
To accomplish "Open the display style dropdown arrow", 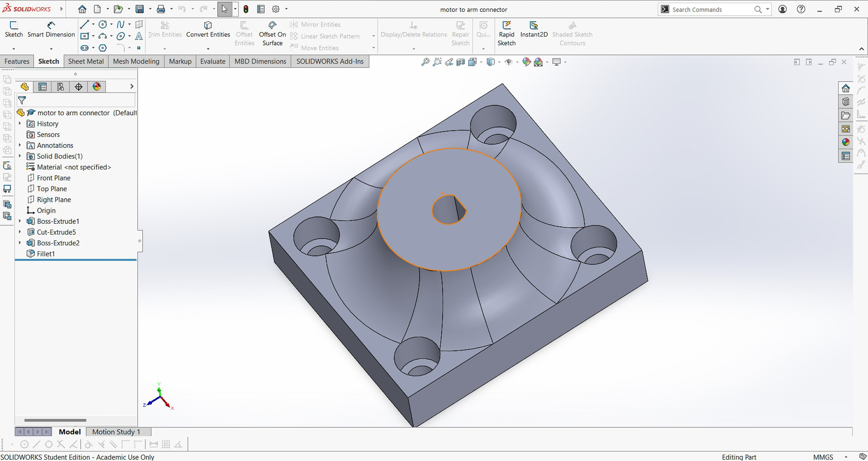I will [500, 62].
